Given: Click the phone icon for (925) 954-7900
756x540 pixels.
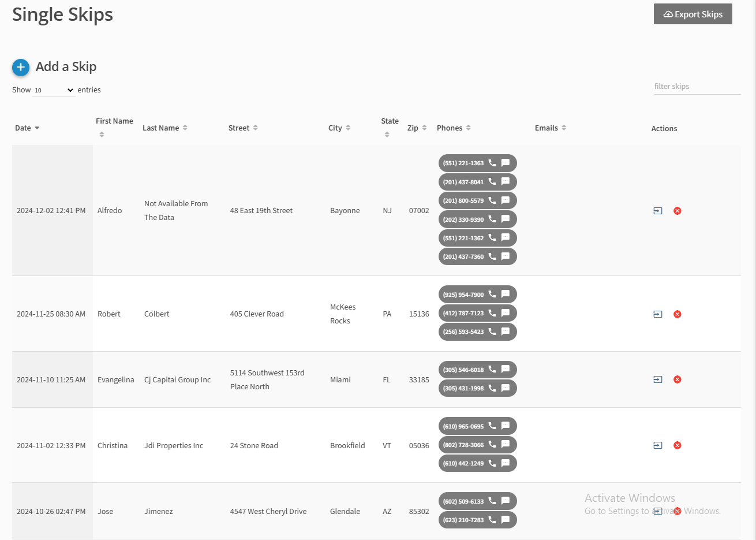Looking at the screenshot, I should [492, 294].
